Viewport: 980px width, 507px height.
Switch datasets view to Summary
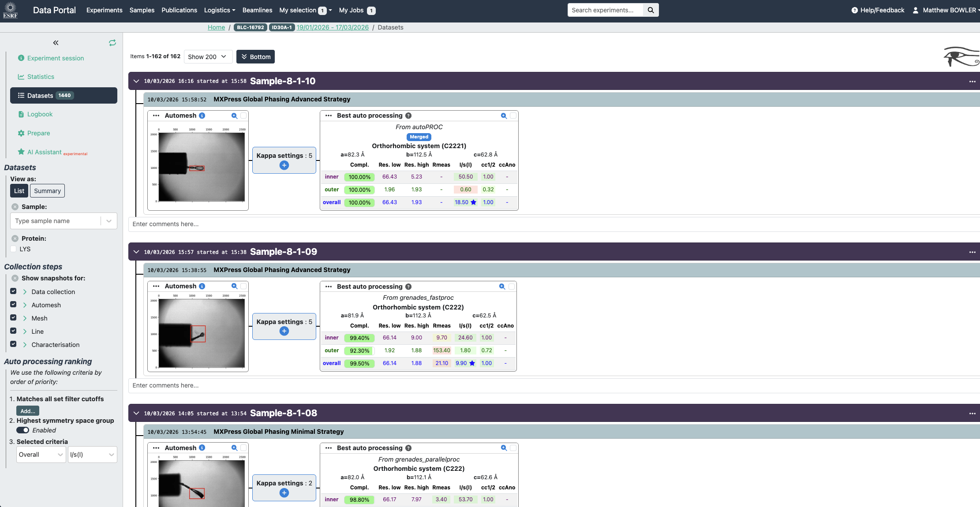tap(47, 191)
